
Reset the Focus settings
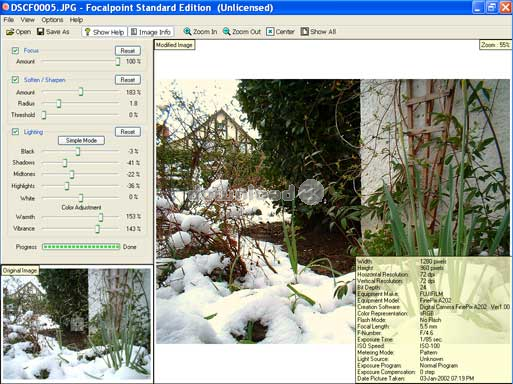pyautogui.click(x=128, y=51)
